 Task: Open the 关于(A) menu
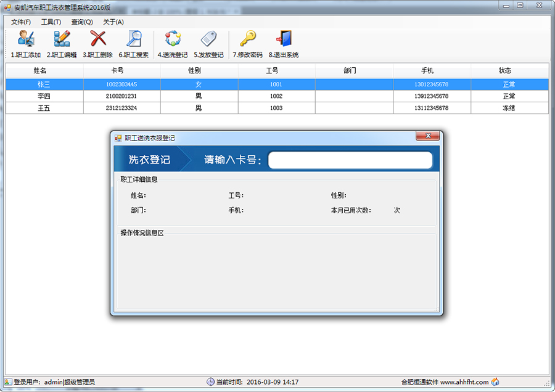(x=113, y=22)
